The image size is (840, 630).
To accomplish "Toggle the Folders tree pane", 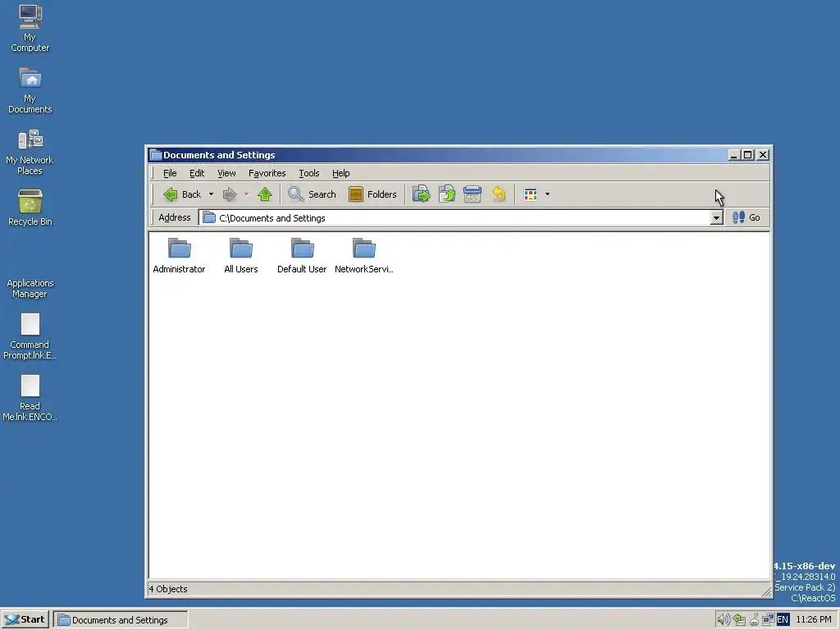I will click(x=372, y=194).
